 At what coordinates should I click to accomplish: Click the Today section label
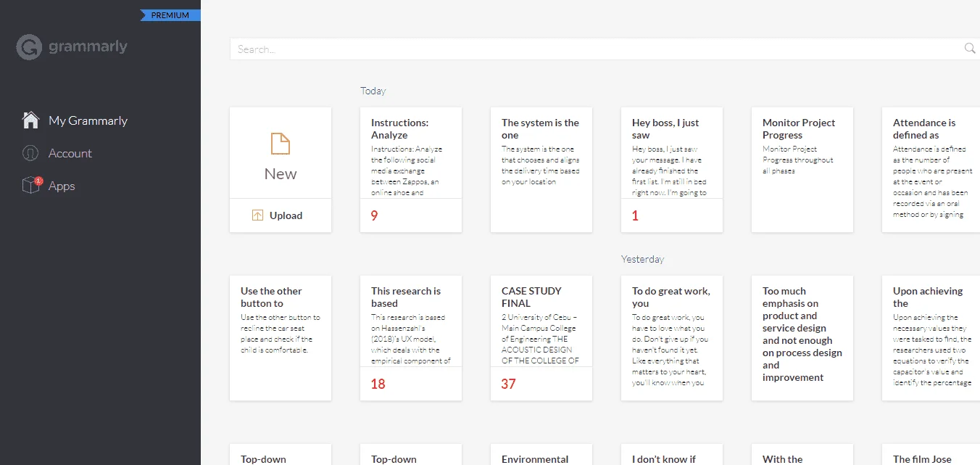[x=373, y=91]
